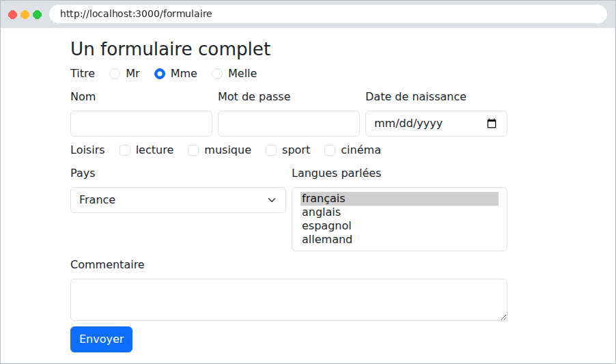The width and height of the screenshot is (616, 364).
Task: Pick allemand in the languages list
Action: tap(400, 240)
